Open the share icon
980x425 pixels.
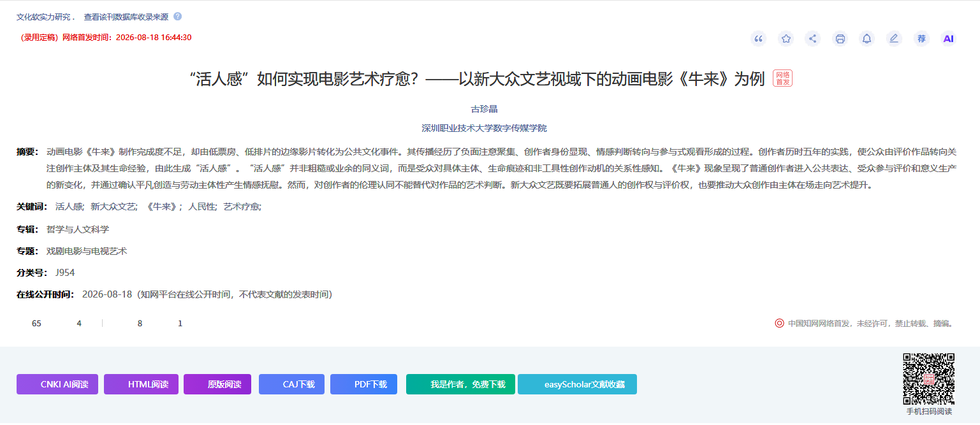(x=813, y=39)
